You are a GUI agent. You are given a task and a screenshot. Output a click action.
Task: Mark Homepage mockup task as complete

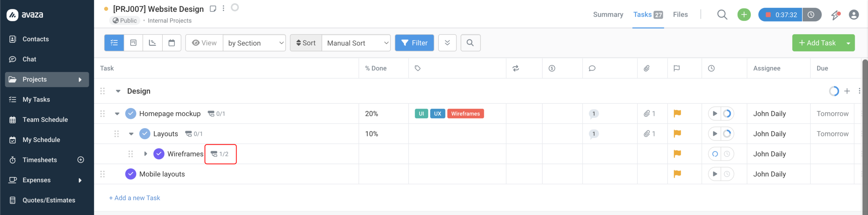131,113
